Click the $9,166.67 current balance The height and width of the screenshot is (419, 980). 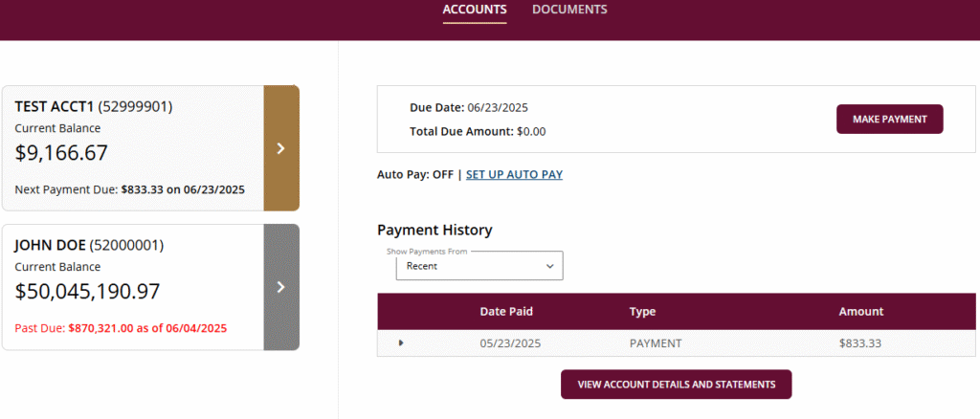point(61,152)
